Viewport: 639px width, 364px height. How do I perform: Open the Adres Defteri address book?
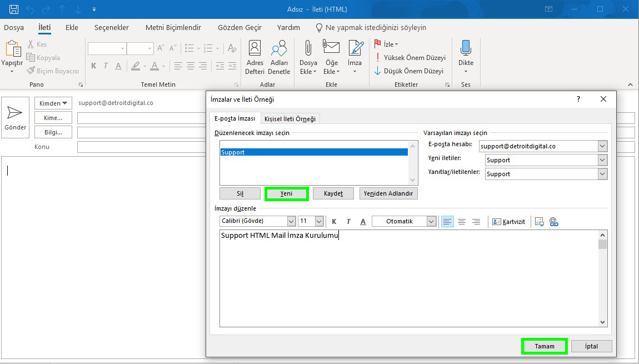pyautogui.click(x=254, y=56)
